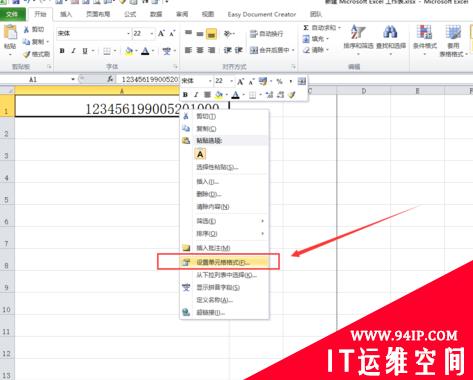Toggle Top Align in the ribbon

coord(188,33)
